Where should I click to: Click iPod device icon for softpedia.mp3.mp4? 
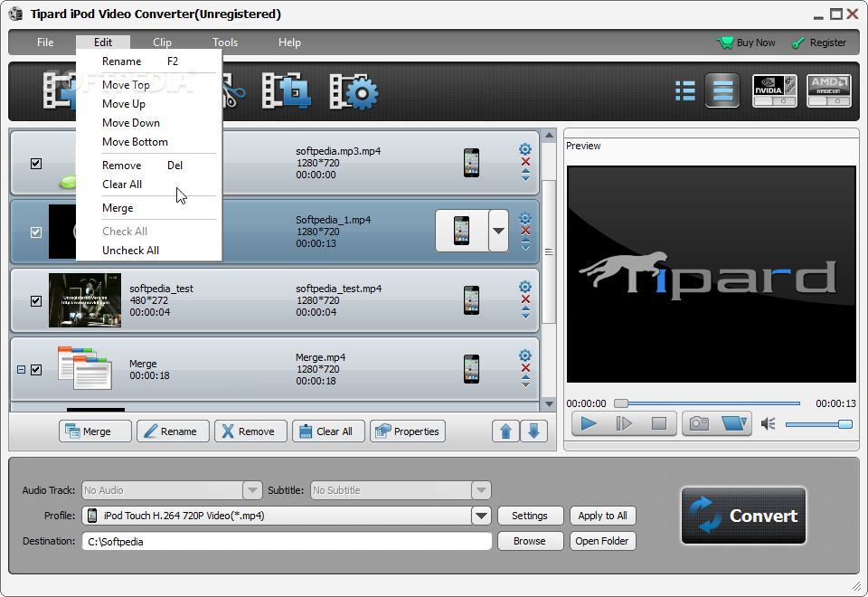[x=472, y=162]
